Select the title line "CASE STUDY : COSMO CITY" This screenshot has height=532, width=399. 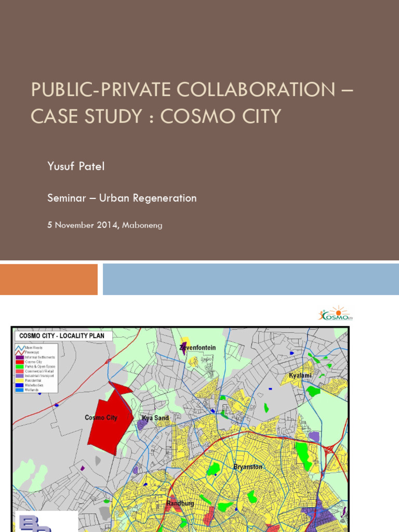(x=156, y=116)
